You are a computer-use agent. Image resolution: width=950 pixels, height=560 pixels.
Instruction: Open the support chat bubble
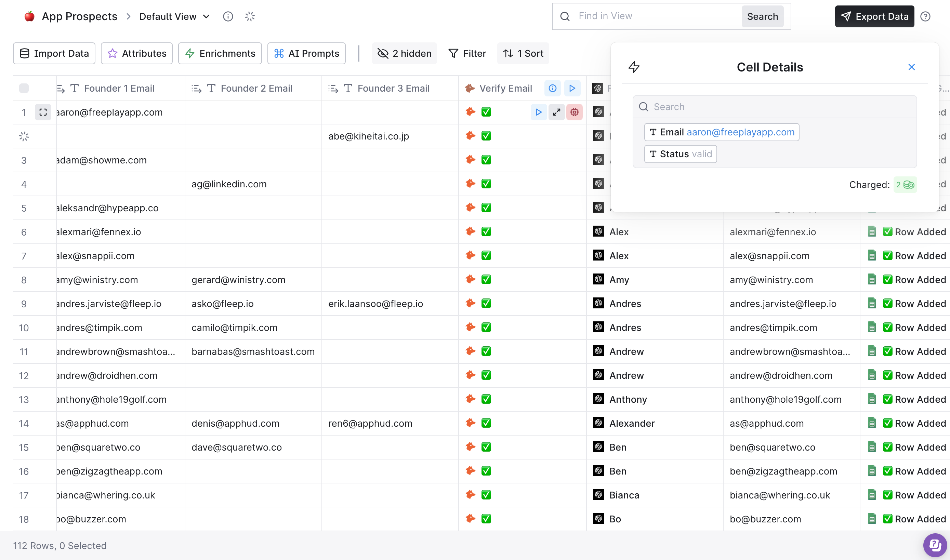pos(935,545)
